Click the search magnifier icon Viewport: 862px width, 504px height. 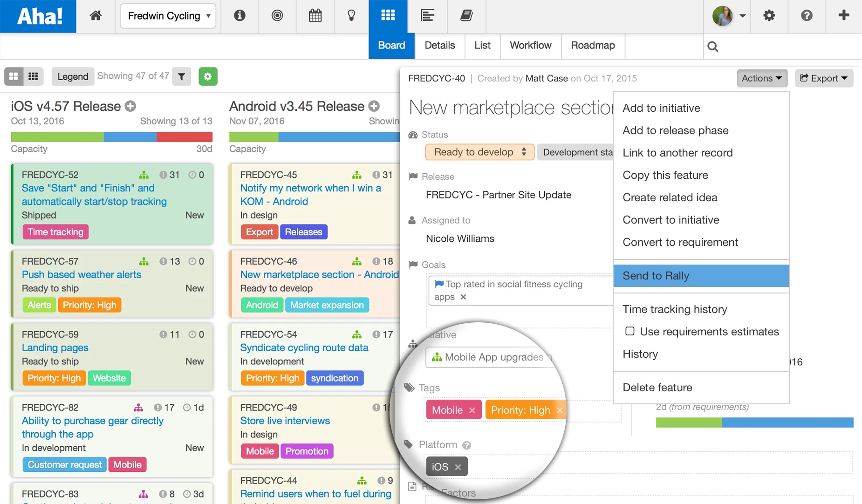(x=712, y=46)
